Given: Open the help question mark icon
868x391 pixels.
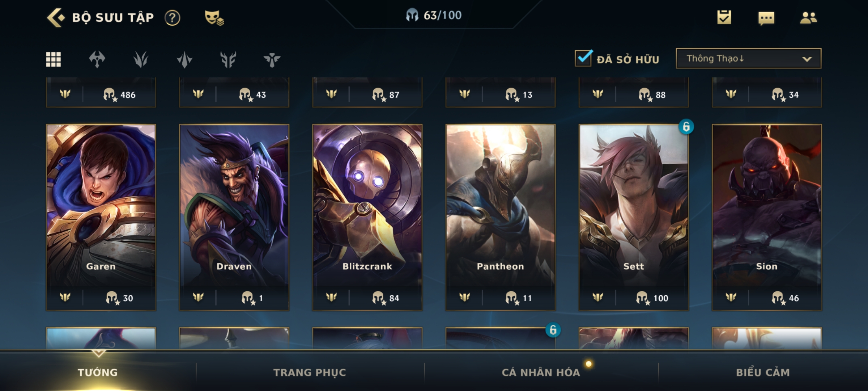Looking at the screenshot, I should pos(172,18).
